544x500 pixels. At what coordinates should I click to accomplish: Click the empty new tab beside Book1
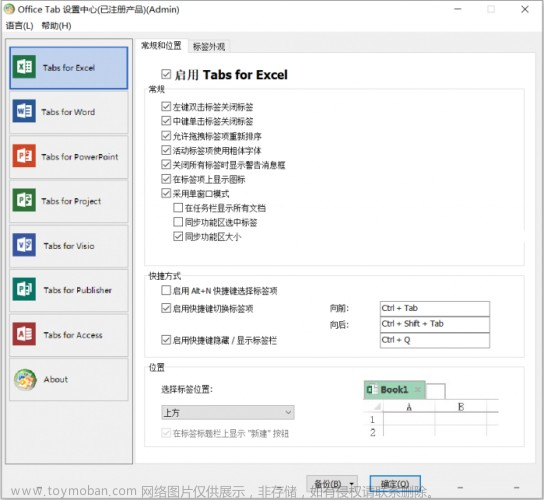click(435, 391)
